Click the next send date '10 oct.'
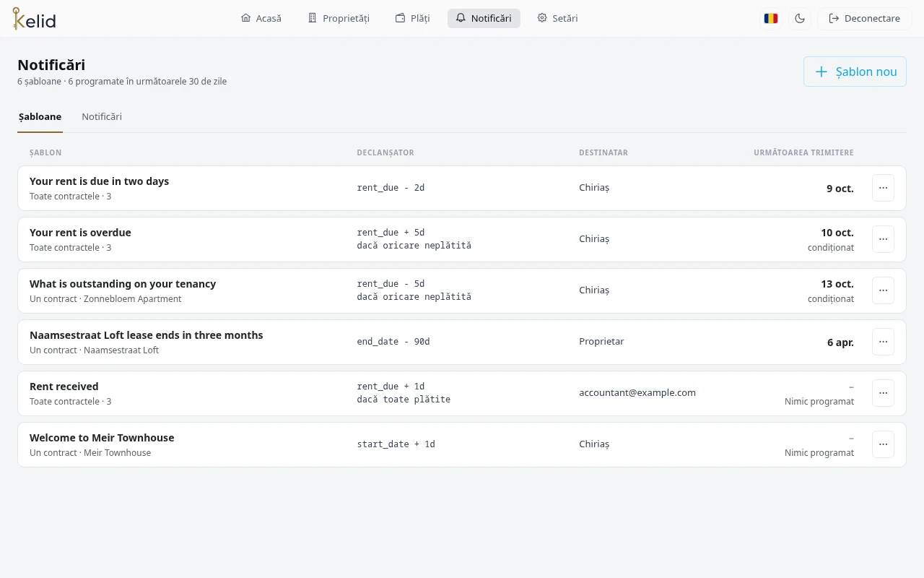The width and height of the screenshot is (924, 578). pyautogui.click(x=837, y=233)
